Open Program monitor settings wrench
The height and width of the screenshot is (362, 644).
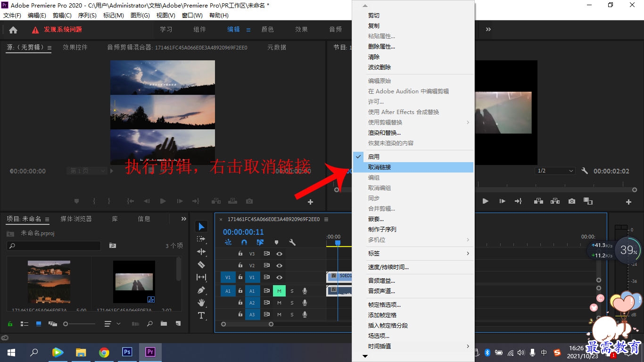point(585,171)
